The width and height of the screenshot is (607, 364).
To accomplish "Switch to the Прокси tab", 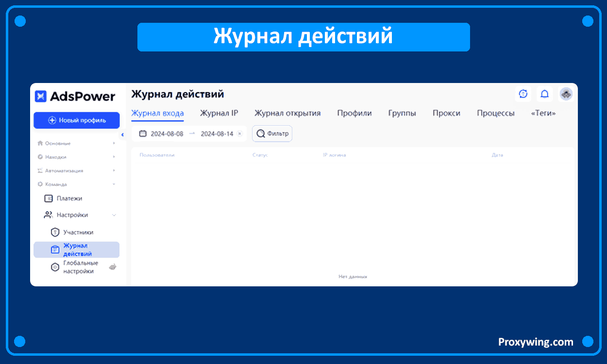I will coord(446,113).
